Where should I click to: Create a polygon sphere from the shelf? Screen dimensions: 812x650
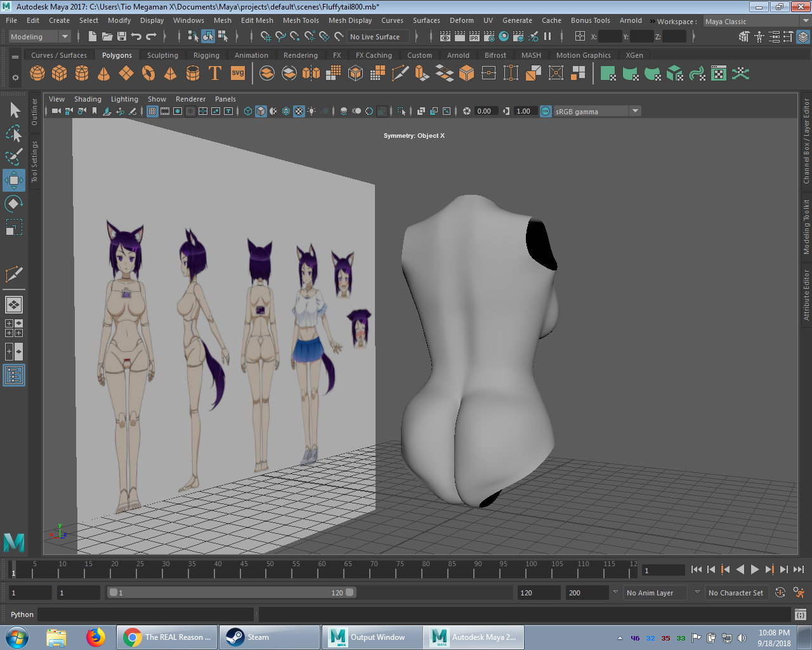(x=37, y=74)
